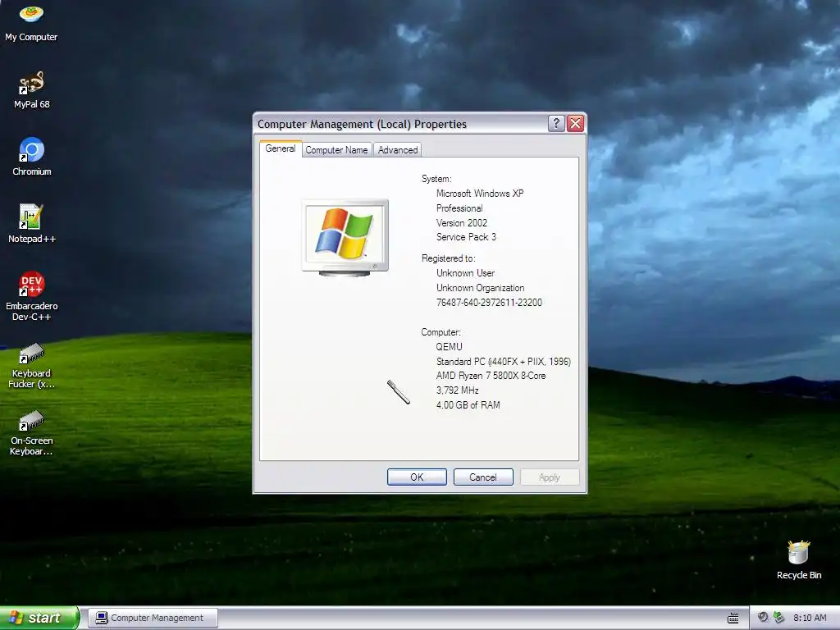Open the My Computer desktop icon
This screenshot has width=840, height=630.
coord(31,22)
